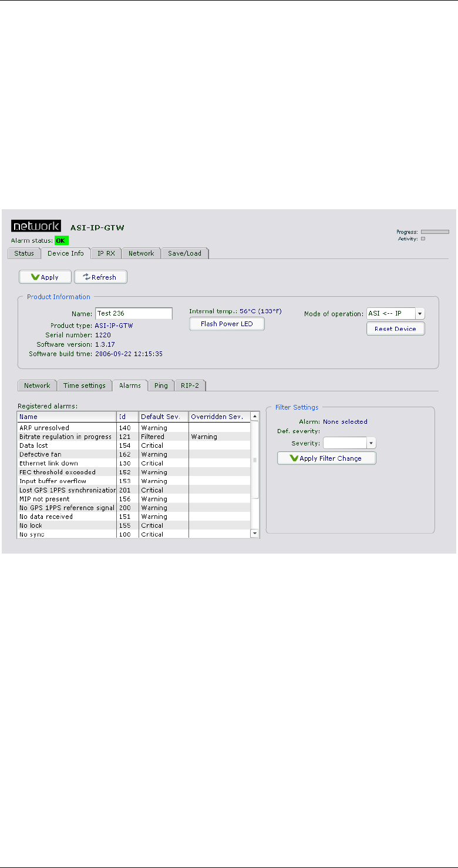Select the Bitrate regulation in progress alarm
The image size is (458, 868).
coord(134,437)
